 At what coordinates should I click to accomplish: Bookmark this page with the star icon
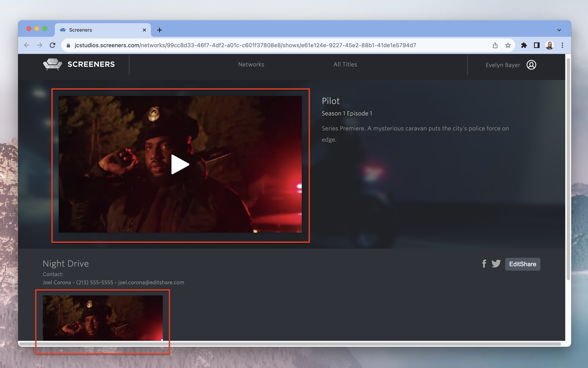click(508, 45)
